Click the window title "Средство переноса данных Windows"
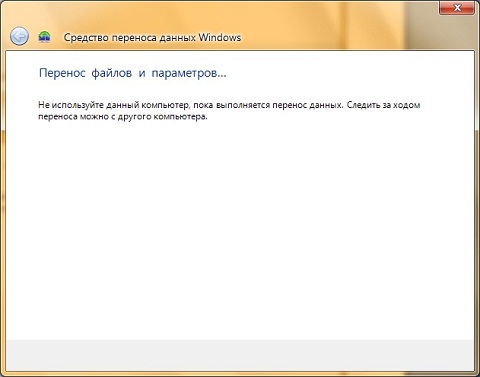 click(152, 37)
